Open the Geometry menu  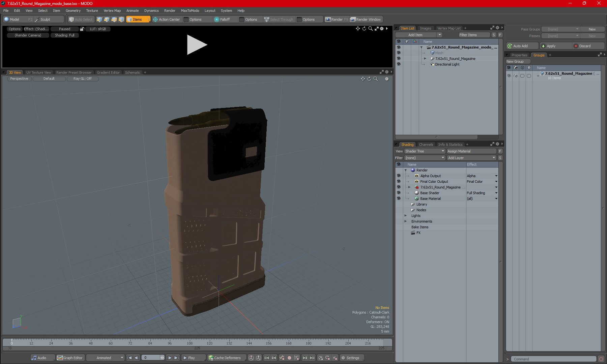[73, 11]
